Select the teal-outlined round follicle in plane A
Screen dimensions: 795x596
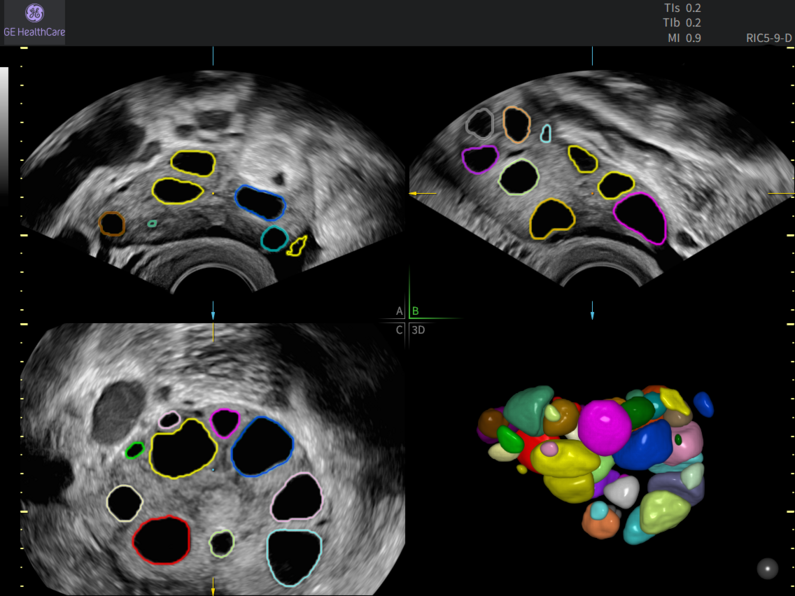(x=274, y=239)
